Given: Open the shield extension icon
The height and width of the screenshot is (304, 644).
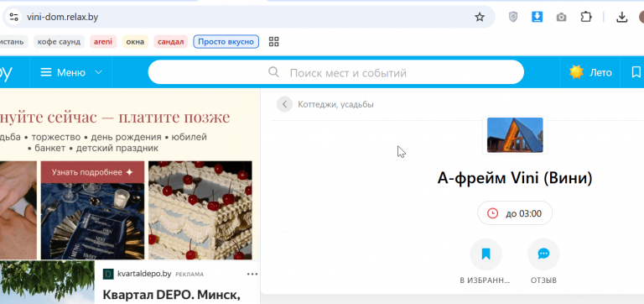Looking at the screenshot, I should tap(513, 17).
